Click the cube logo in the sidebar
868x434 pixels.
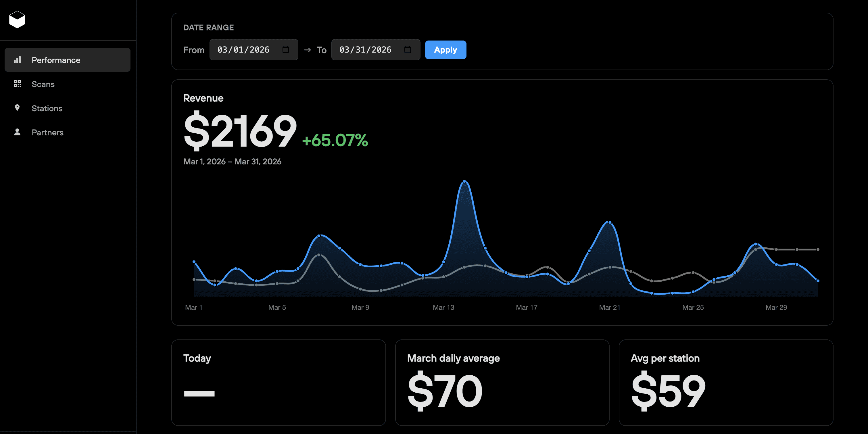pyautogui.click(x=17, y=20)
